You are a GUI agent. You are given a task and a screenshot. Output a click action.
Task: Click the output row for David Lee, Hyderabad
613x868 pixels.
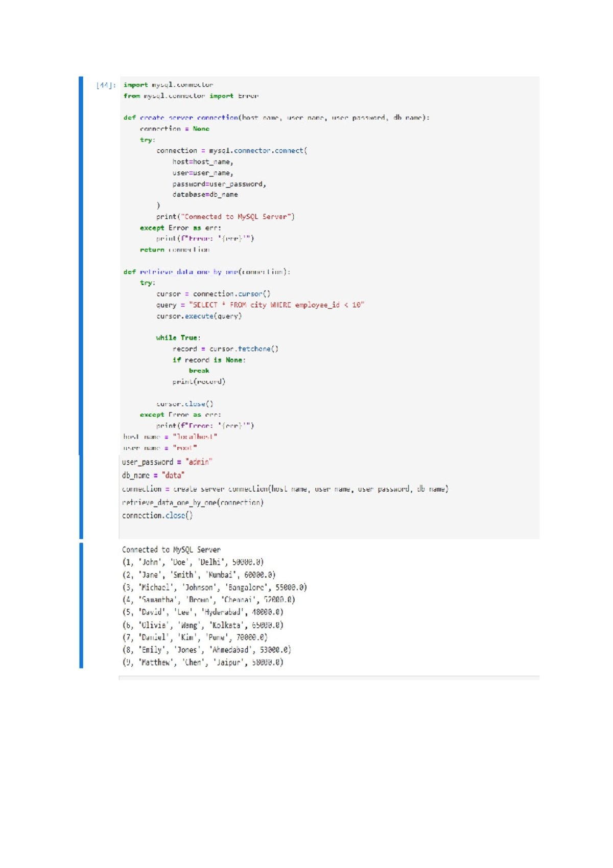pos(203,612)
